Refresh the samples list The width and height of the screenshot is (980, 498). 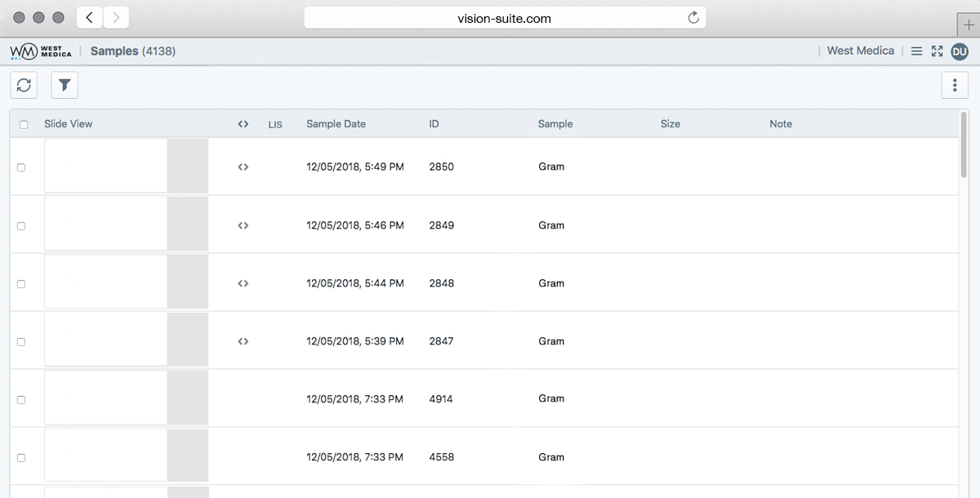[x=24, y=85]
